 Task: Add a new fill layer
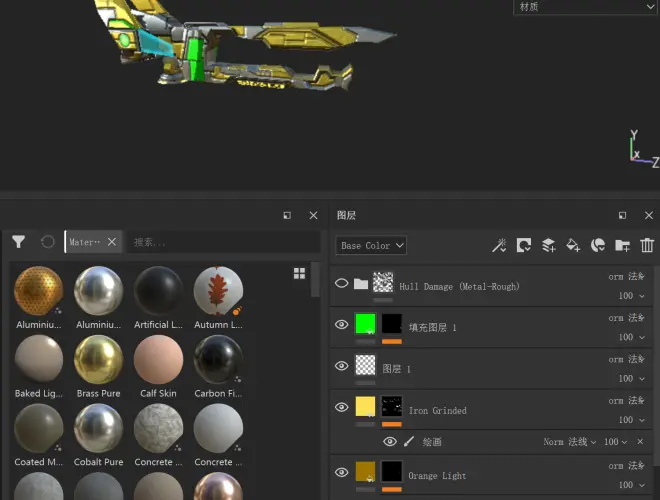[573, 245]
